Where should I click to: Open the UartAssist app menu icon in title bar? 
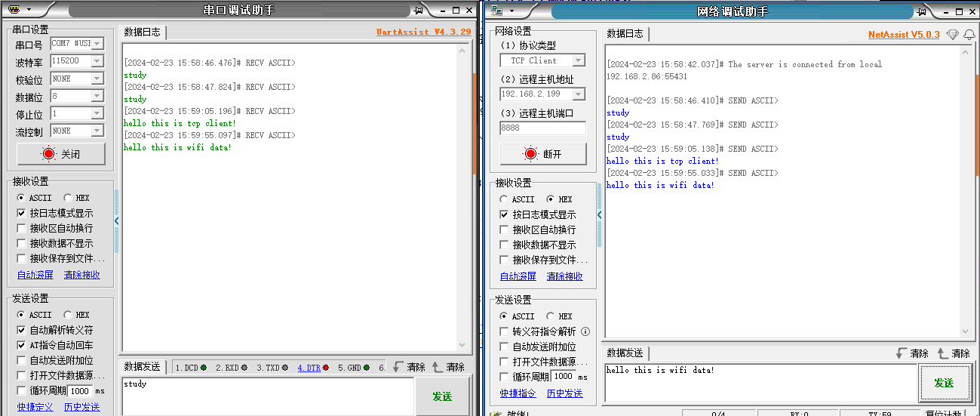tap(14, 10)
